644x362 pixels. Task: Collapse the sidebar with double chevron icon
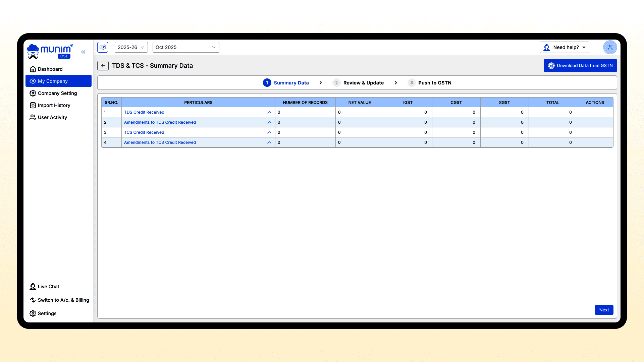83,52
